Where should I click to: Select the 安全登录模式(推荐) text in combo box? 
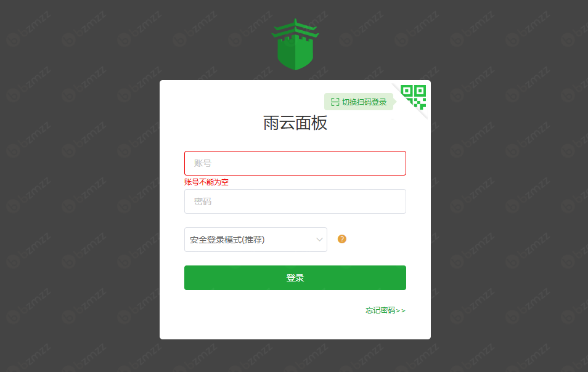coord(227,240)
